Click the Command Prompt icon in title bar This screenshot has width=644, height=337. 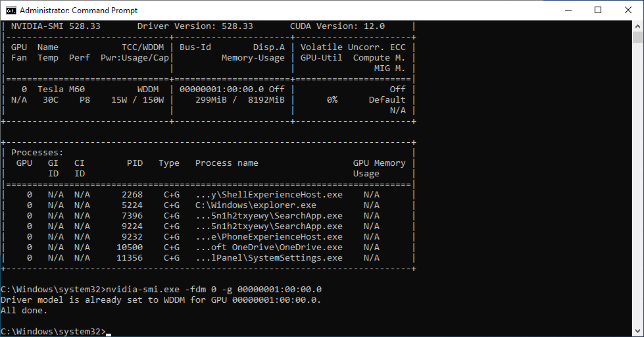(x=11, y=11)
